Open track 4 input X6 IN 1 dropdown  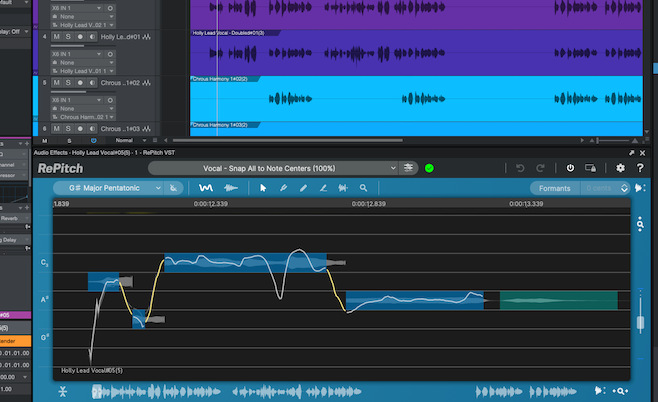77,54
